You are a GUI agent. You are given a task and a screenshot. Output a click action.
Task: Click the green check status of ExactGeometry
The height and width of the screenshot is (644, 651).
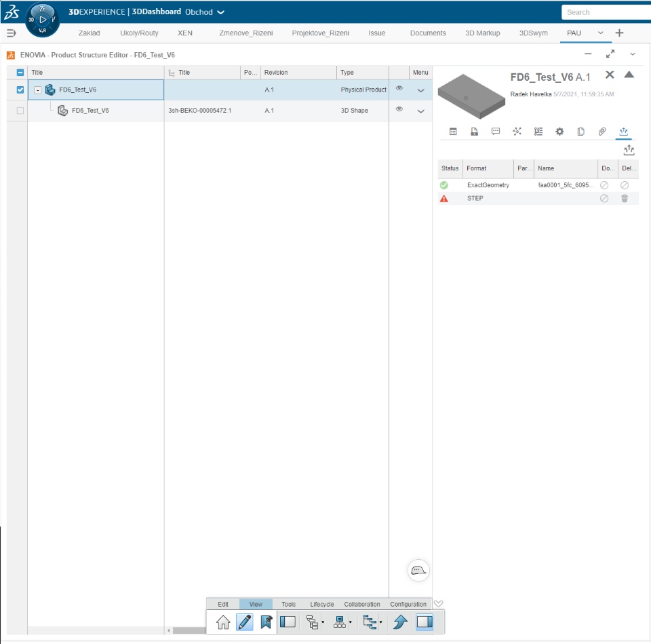(443, 185)
